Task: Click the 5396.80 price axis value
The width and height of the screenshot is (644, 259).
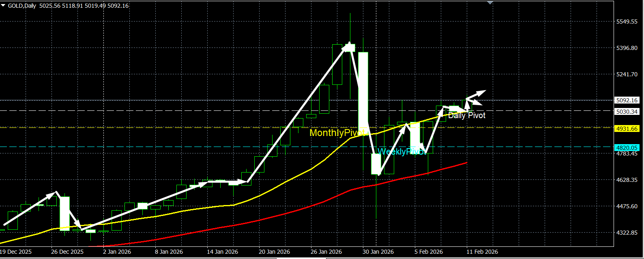Action: tap(627, 48)
